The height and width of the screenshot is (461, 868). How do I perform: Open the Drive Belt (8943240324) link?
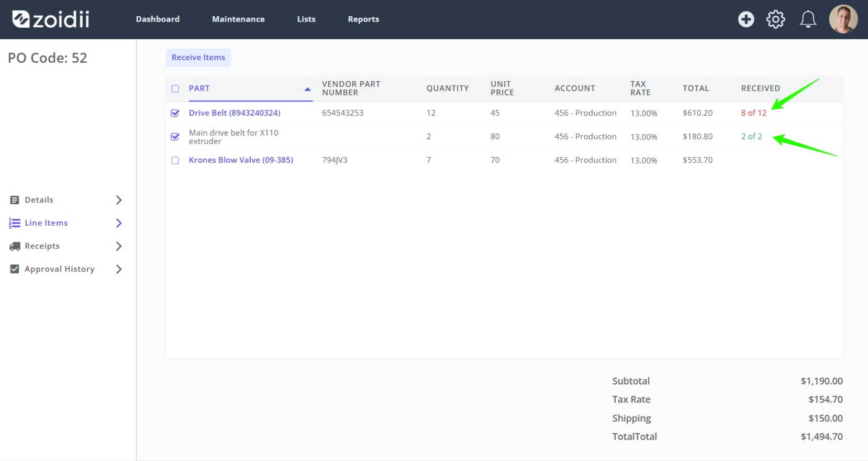[235, 113]
